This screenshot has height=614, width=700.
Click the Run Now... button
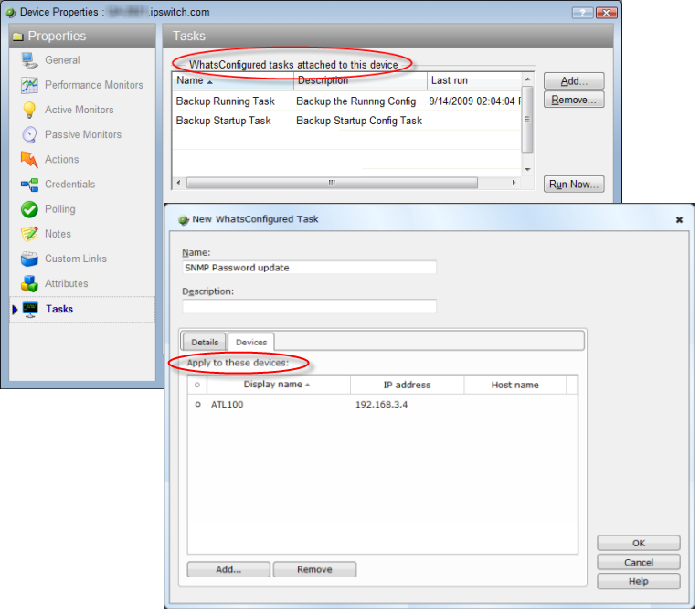coord(574,185)
